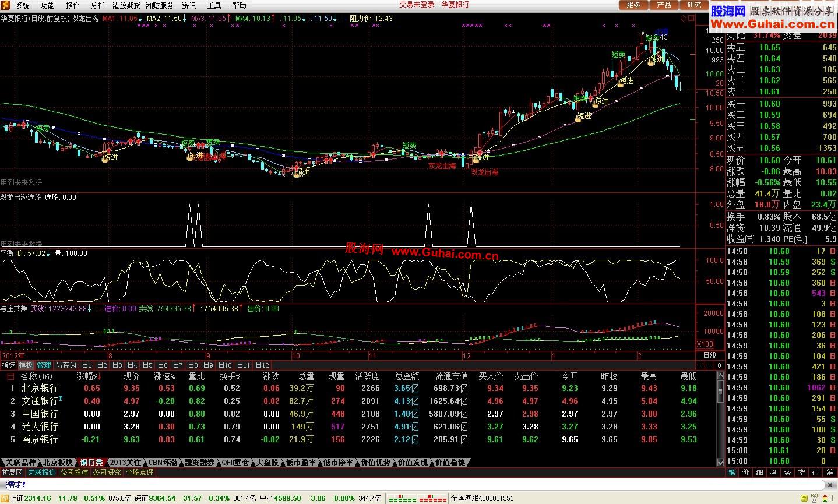Viewport: 838px width, 504px height.
Task: Select the 笔 tick-detail tab
Action: pyautogui.click(x=732, y=473)
